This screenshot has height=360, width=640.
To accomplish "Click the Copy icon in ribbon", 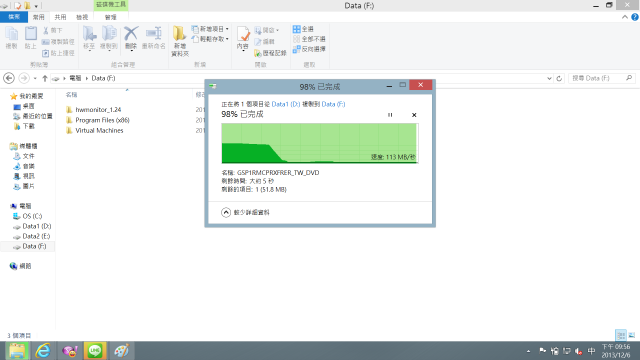I will pos(11,38).
